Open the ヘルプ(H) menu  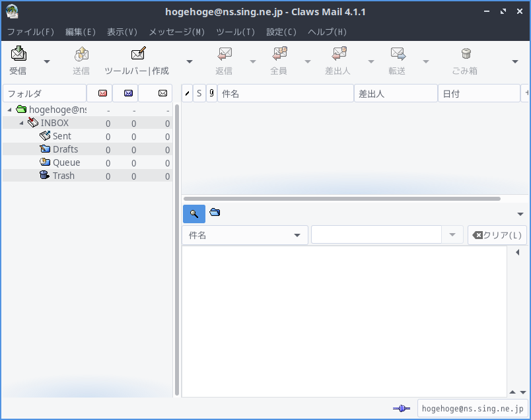[x=327, y=32]
